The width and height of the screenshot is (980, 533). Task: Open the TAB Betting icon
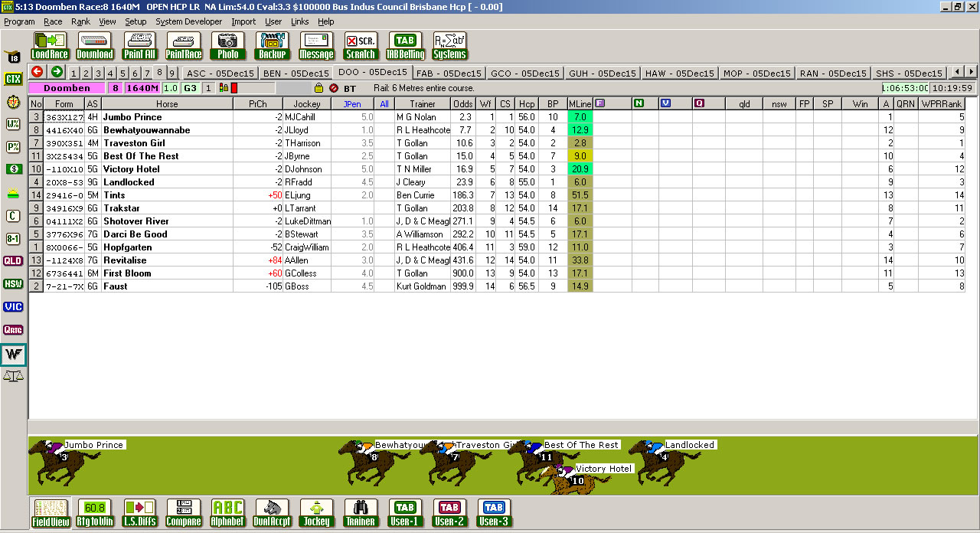point(405,46)
